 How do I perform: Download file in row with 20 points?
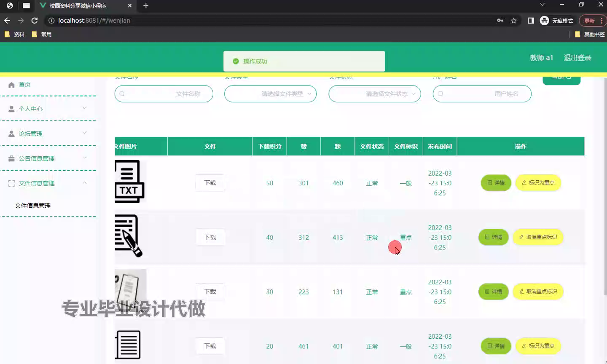(210, 346)
